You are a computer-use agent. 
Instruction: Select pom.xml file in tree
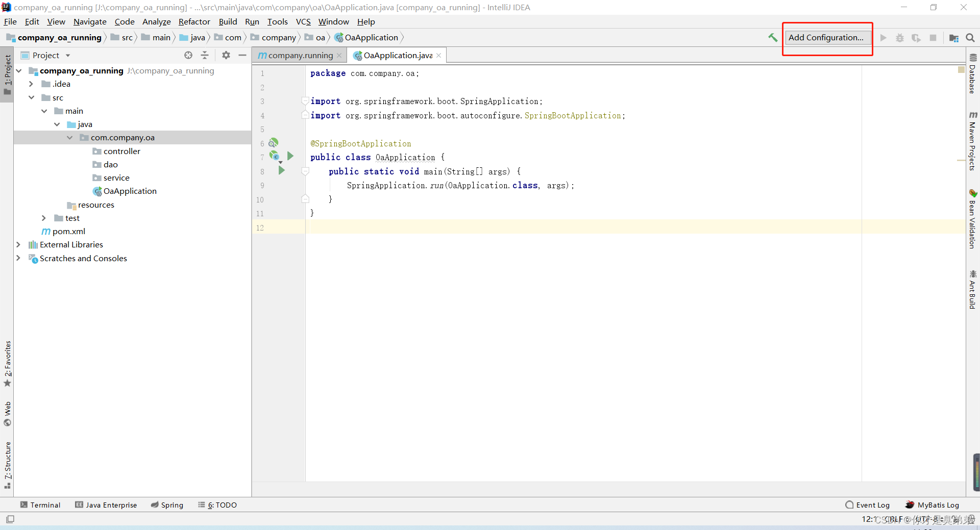pyautogui.click(x=63, y=231)
